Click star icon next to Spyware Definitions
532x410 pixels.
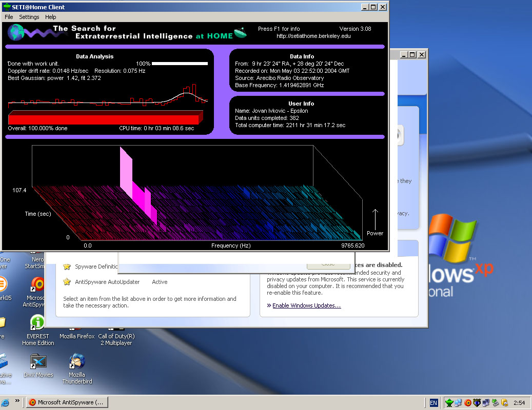point(67,266)
